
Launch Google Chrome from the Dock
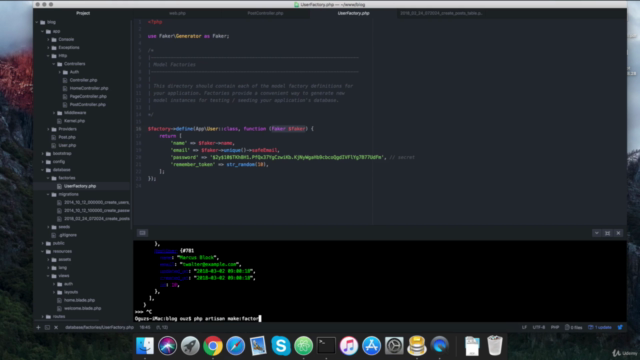click(x=213, y=346)
